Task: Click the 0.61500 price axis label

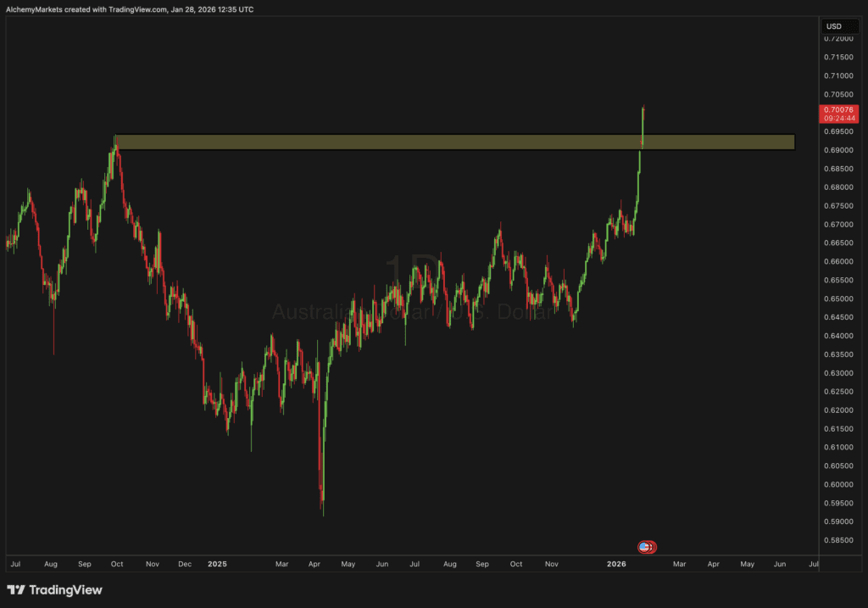Action: (838, 429)
